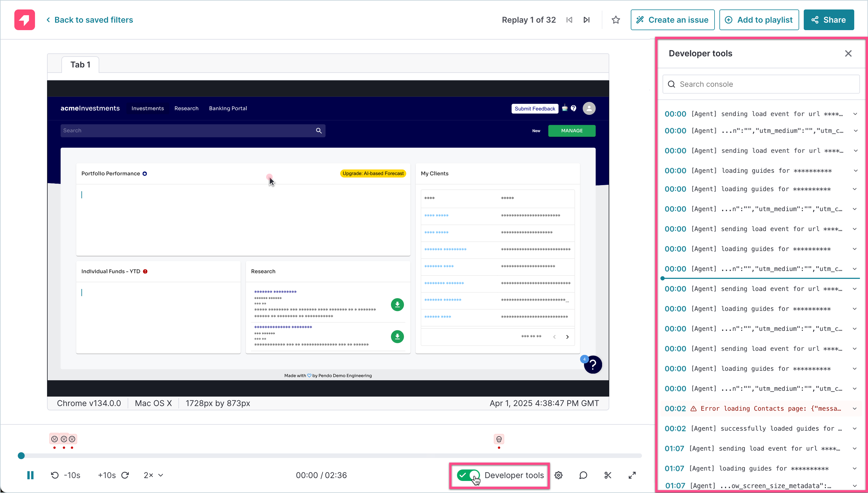
Task: Open the user avatar menu
Action: [589, 108]
